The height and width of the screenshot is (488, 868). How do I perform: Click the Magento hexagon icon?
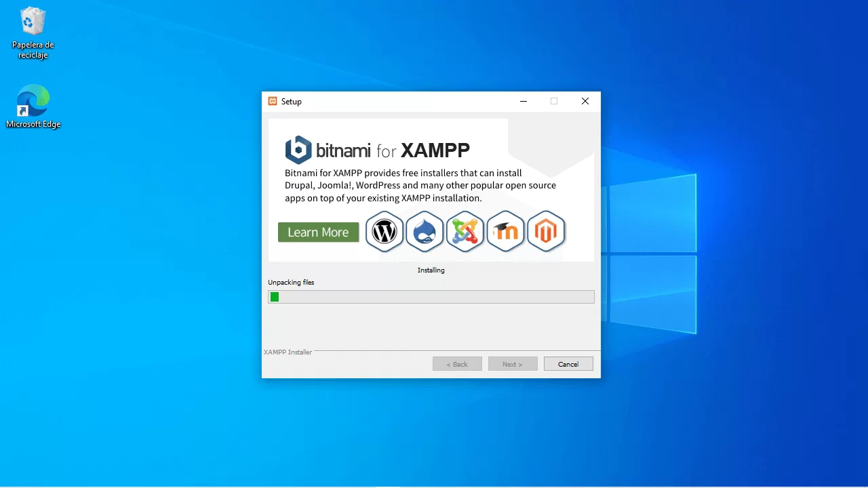[x=546, y=232]
